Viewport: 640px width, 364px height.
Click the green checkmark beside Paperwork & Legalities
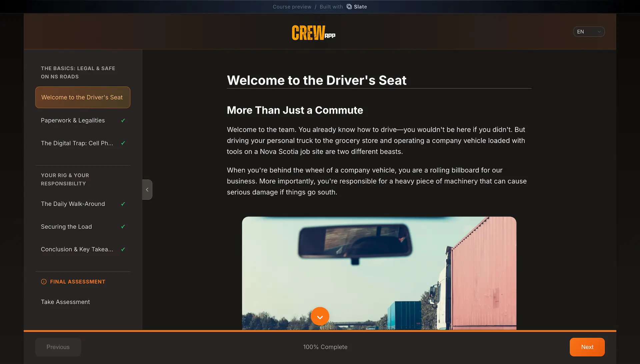(x=123, y=120)
